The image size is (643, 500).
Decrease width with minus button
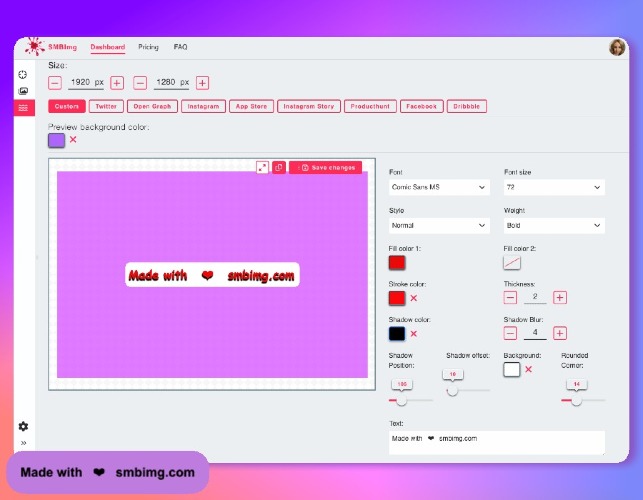pos(55,83)
